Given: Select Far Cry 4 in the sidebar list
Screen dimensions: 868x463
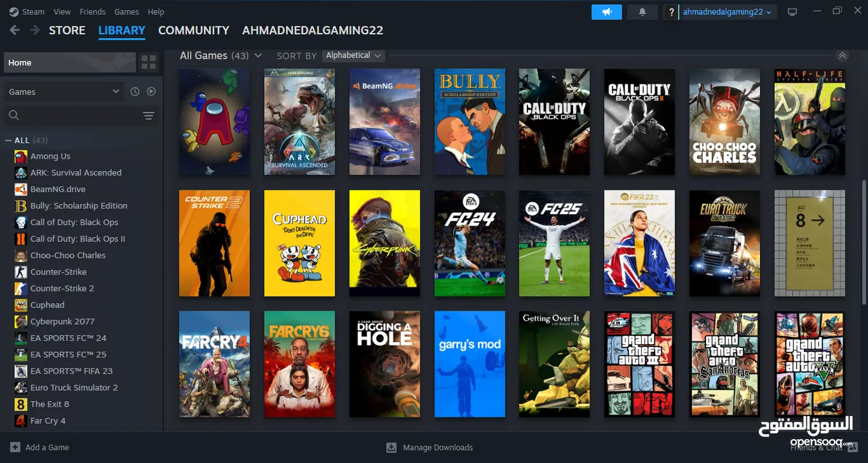Looking at the screenshot, I should click(48, 421).
